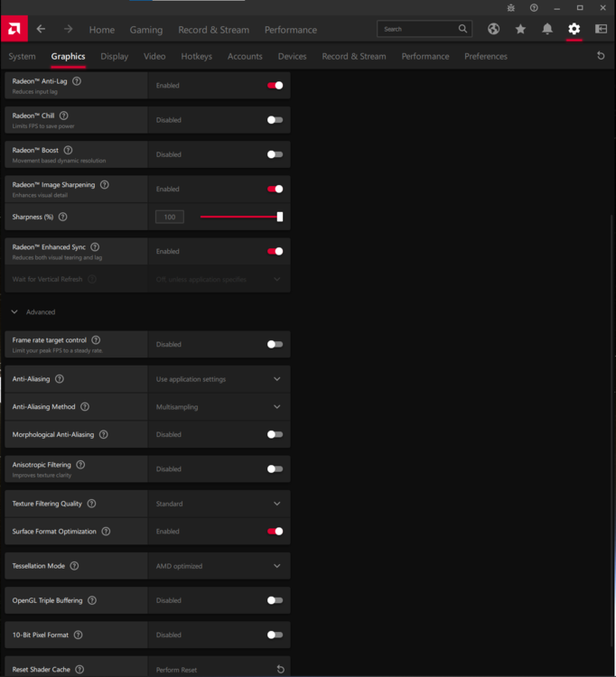Show help for Sharpness (%)
Screen dimensions: 616x677
(x=63, y=217)
